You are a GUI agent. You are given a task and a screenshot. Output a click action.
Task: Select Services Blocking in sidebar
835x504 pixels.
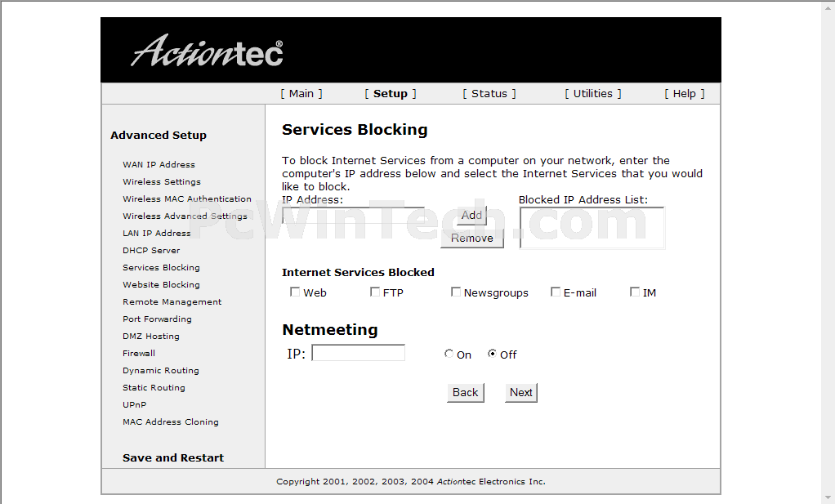(x=161, y=267)
